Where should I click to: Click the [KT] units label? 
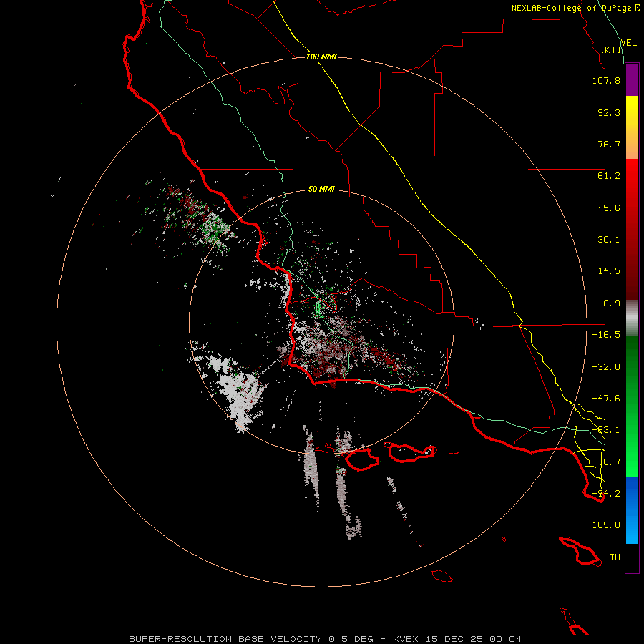click(611, 49)
